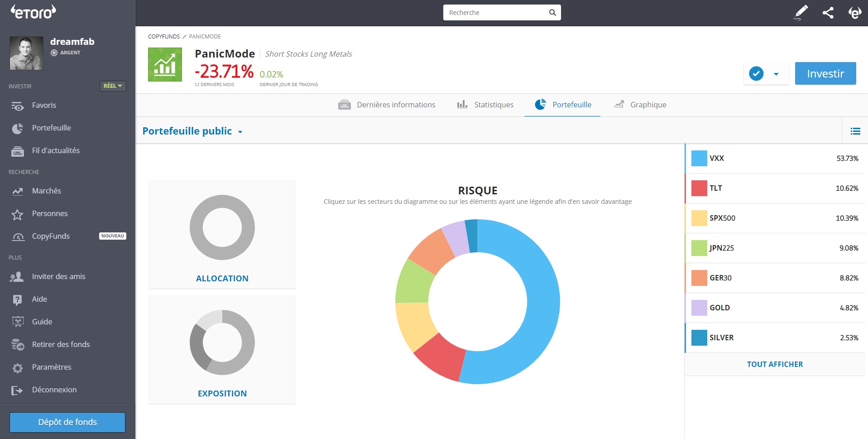868x439 pixels.
Task: Click Déconnexion to log out
Action: pyautogui.click(x=54, y=390)
